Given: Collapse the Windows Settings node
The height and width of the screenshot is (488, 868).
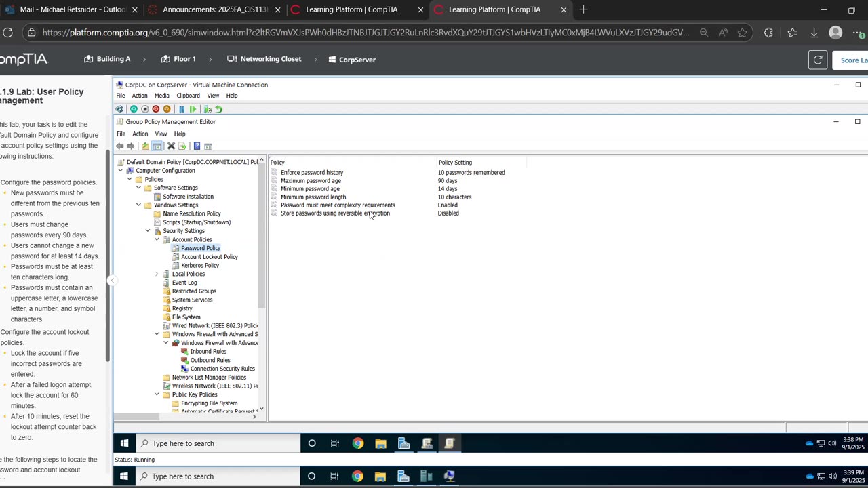Looking at the screenshot, I should tap(138, 205).
